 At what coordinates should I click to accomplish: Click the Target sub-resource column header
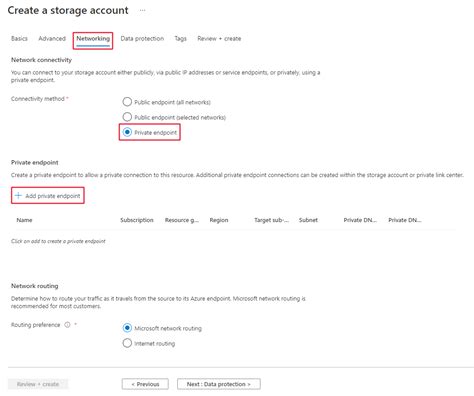click(271, 220)
